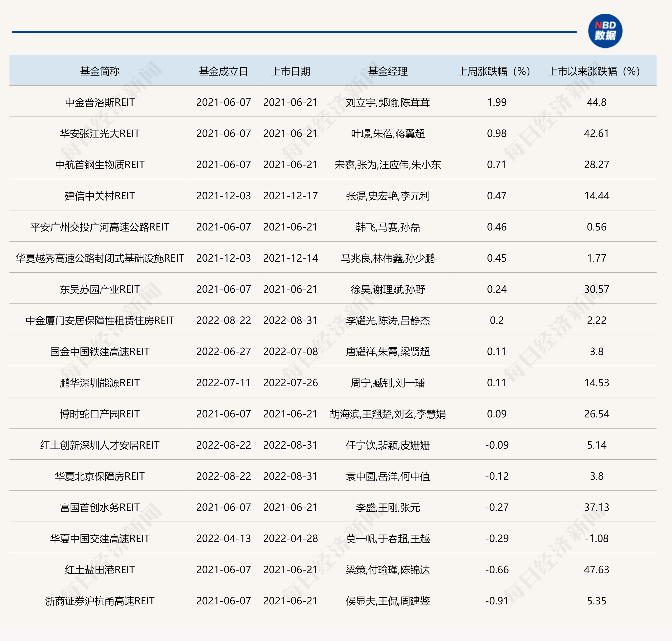Click manager cell 莫一帆,于春超,王越
This screenshot has height=641, width=672.
click(388, 539)
